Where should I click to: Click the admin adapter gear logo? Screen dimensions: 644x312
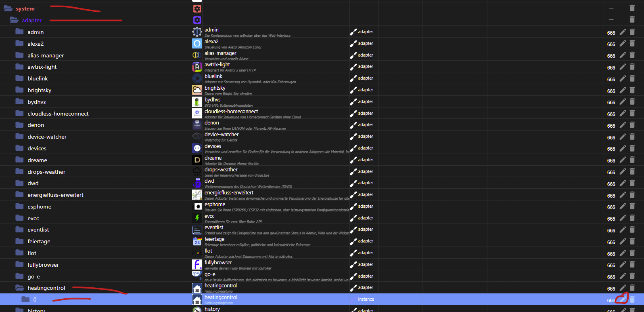point(197,32)
